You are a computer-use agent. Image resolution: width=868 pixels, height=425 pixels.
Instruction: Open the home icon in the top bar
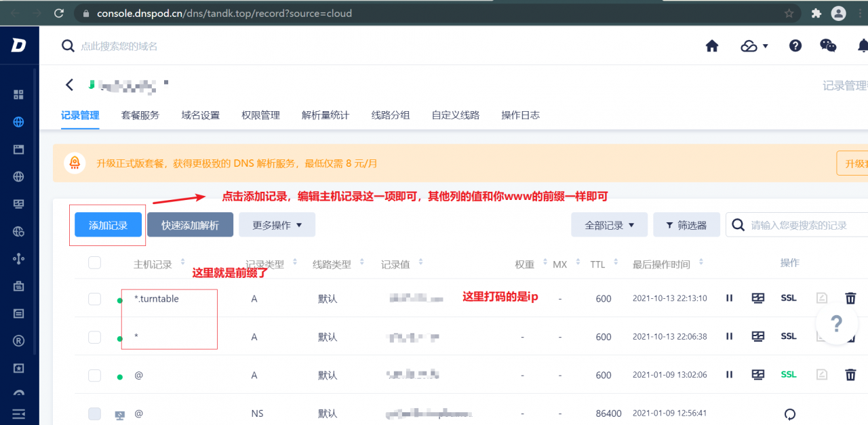click(711, 45)
